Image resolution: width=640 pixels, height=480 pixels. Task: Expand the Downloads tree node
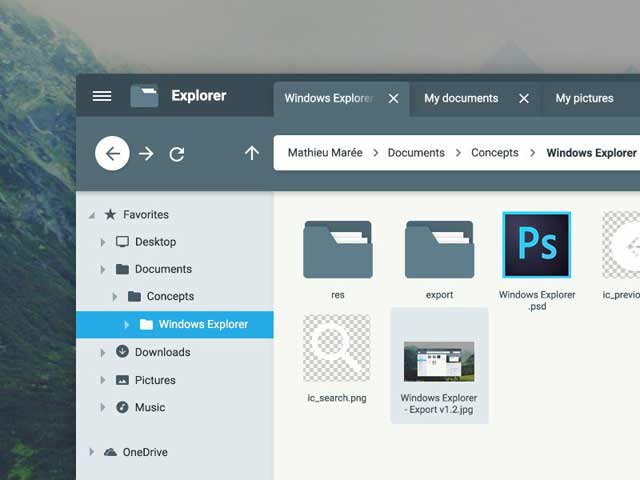point(103,352)
